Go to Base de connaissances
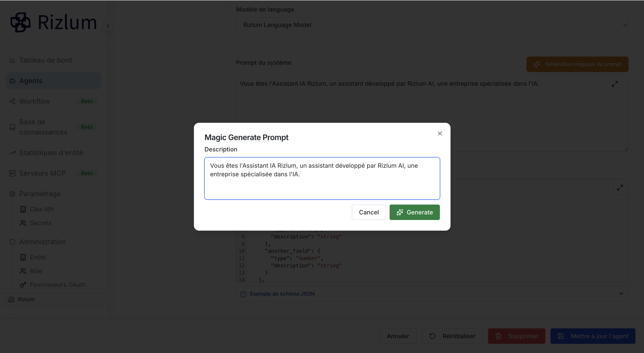Image resolution: width=644 pixels, height=353 pixels. 53,127
